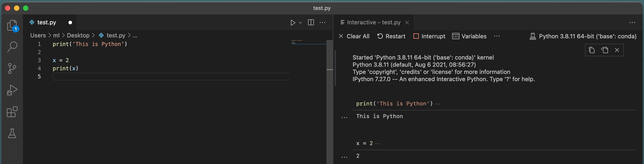Run the Python file with play button
The height and width of the screenshot is (164, 644).
tap(293, 23)
